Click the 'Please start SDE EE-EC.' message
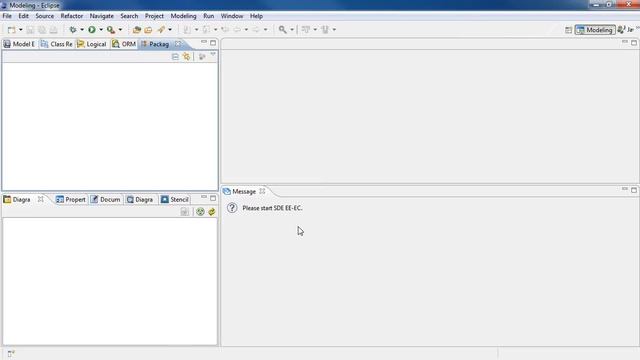This screenshot has width=640, height=360. [272, 208]
